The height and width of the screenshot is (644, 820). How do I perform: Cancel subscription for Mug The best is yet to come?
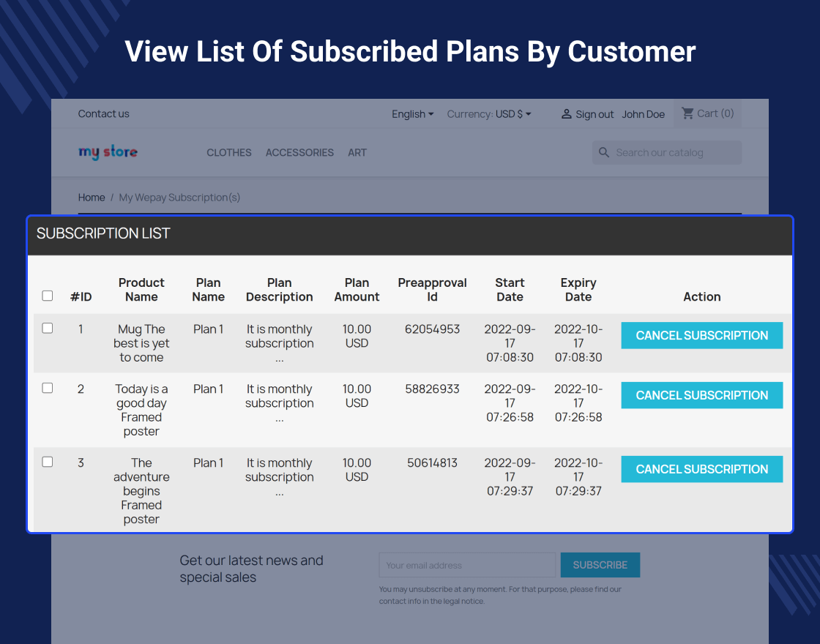pyautogui.click(x=702, y=336)
